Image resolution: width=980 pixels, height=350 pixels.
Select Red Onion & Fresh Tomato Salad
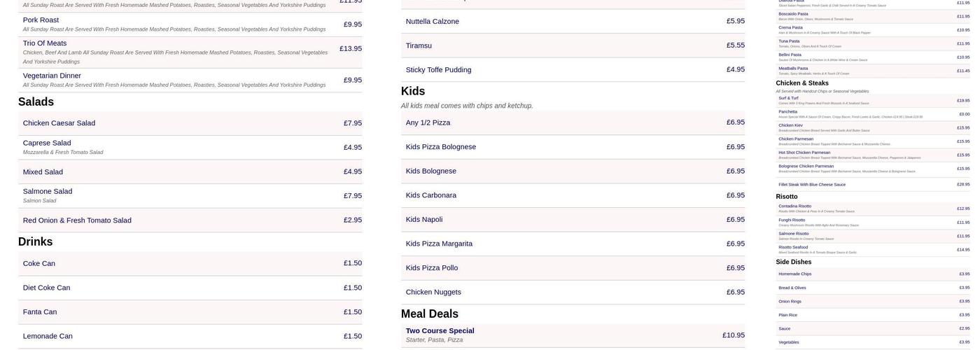[77, 220]
